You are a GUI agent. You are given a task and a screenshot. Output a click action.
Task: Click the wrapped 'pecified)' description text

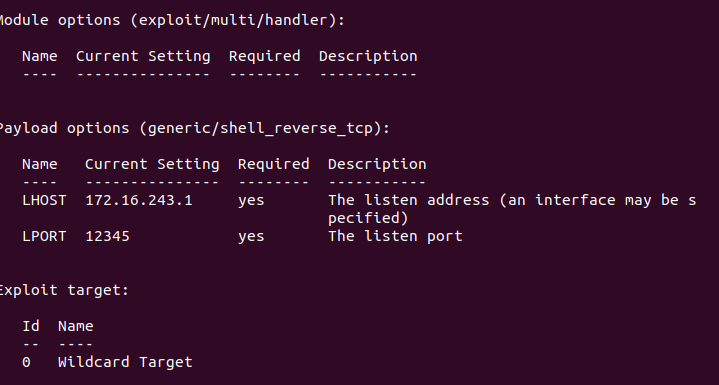tap(368, 219)
